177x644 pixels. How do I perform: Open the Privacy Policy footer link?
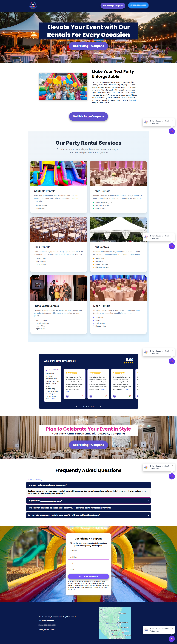coord(44,630)
